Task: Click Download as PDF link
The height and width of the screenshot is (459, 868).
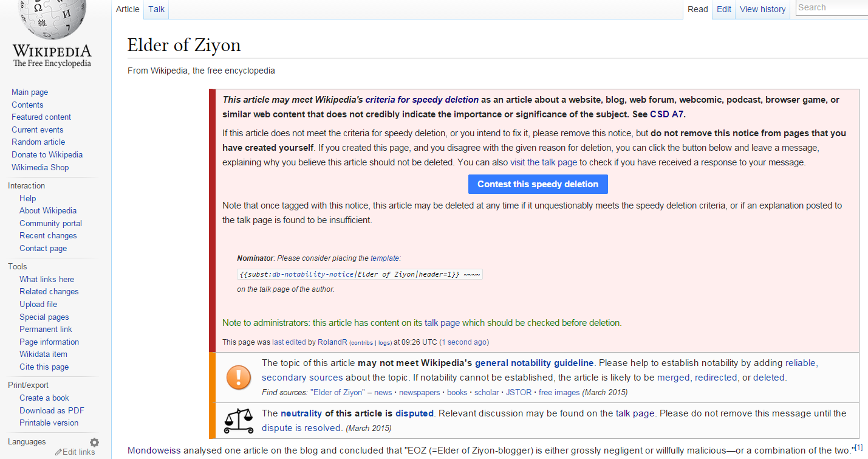Action: click(52, 411)
